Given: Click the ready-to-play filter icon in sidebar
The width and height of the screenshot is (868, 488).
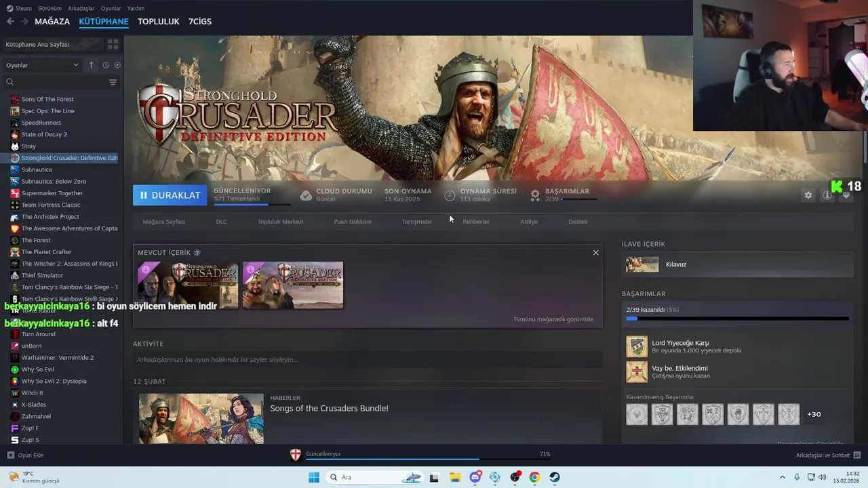Looking at the screenshot, I should pos(117,65).
